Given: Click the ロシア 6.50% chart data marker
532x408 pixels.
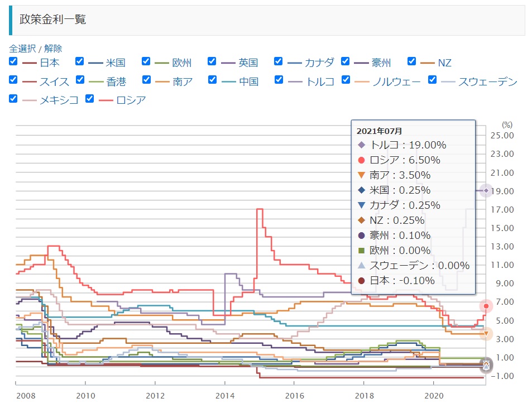Looking at the screenshot, I should [x=486, y=306].
